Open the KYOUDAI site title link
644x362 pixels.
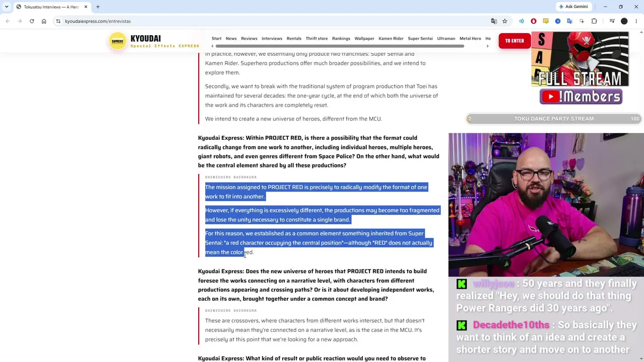pyautogui.click(x=145, y=39)
